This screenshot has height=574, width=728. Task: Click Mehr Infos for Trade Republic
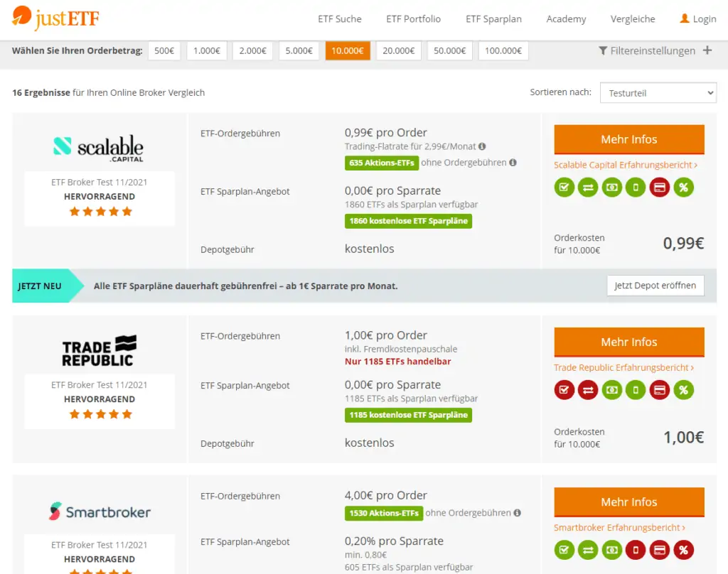click(x=629, y=342)
